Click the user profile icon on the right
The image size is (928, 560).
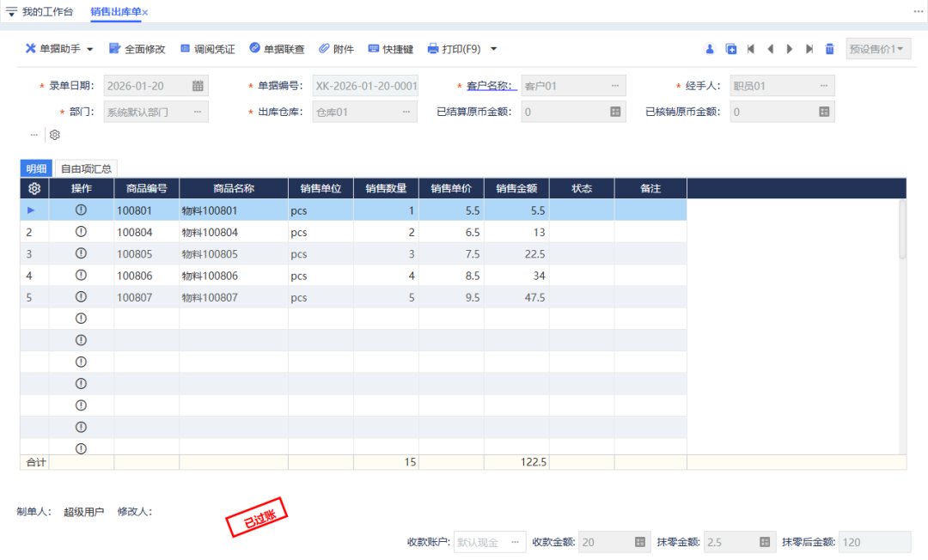pyautogui.click(x=710, y=49)
